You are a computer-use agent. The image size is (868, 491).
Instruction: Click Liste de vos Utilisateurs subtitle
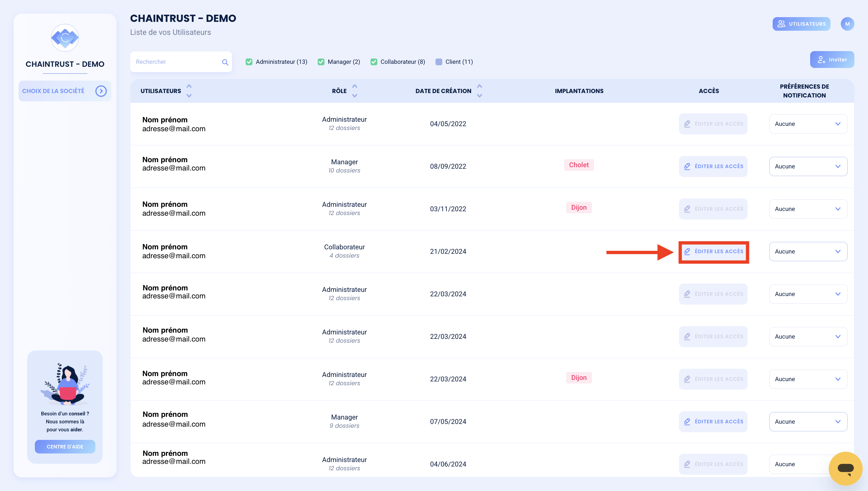click(x=171, y=32)
